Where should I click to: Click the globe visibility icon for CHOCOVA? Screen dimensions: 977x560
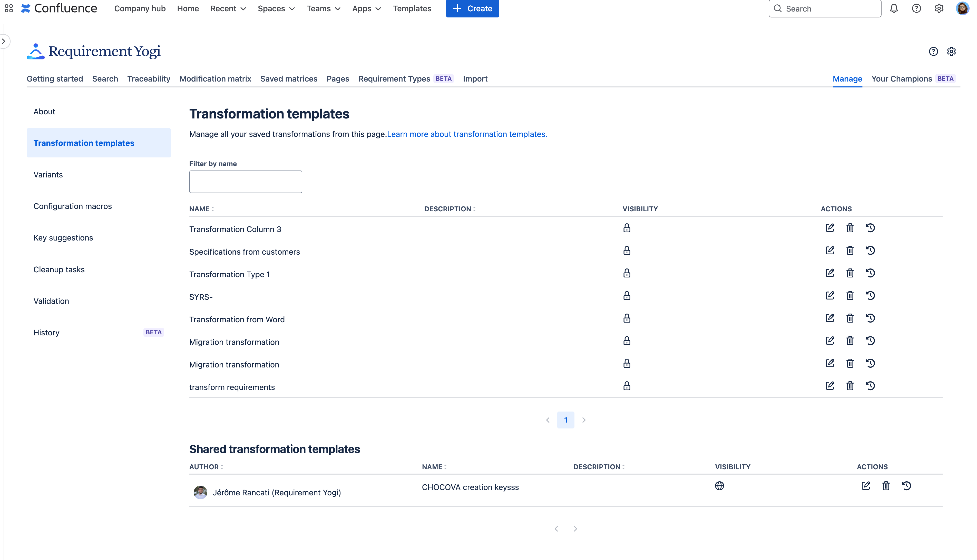[x=719, y=486]
